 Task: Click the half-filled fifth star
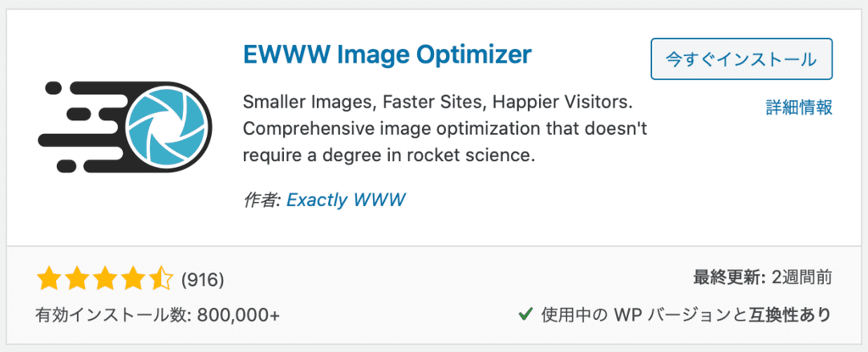161,278
